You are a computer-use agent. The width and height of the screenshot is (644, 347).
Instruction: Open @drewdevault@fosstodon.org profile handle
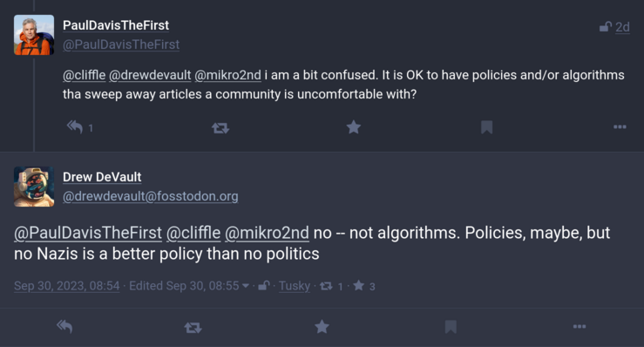(x=150, y=196)
